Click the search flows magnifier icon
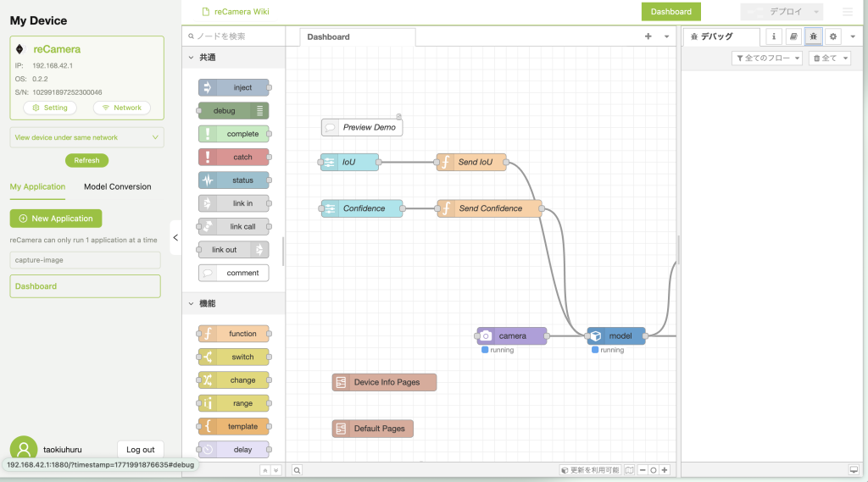The width and height of the screenshot is (868, 482). click(x=298, y=470)
